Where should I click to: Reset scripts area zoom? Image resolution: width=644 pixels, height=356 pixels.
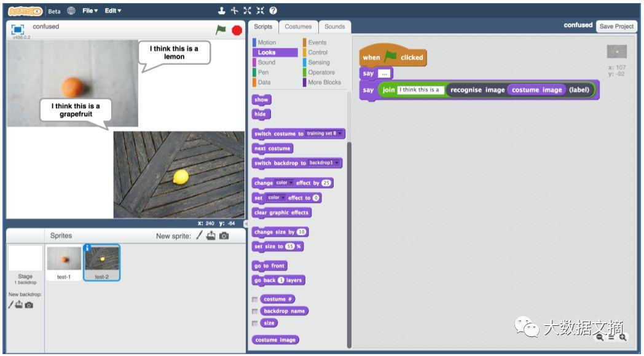[x=611, y=338]
